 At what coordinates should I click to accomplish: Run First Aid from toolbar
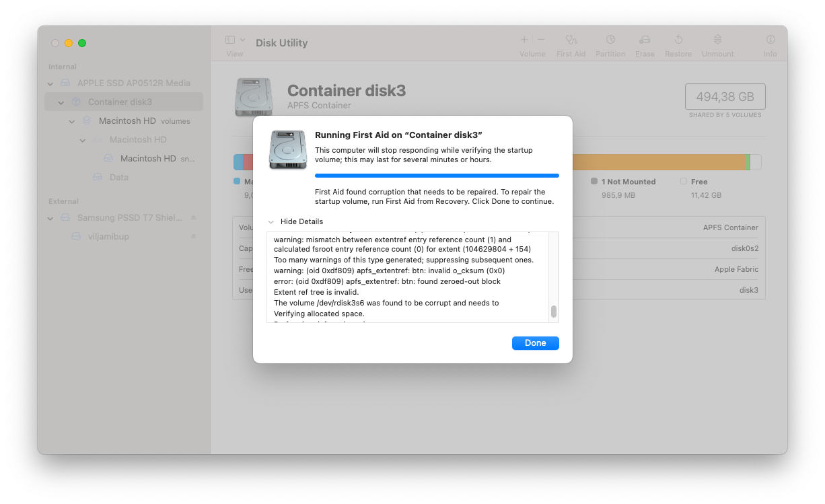pyautogui.click(x=571, y=40)
